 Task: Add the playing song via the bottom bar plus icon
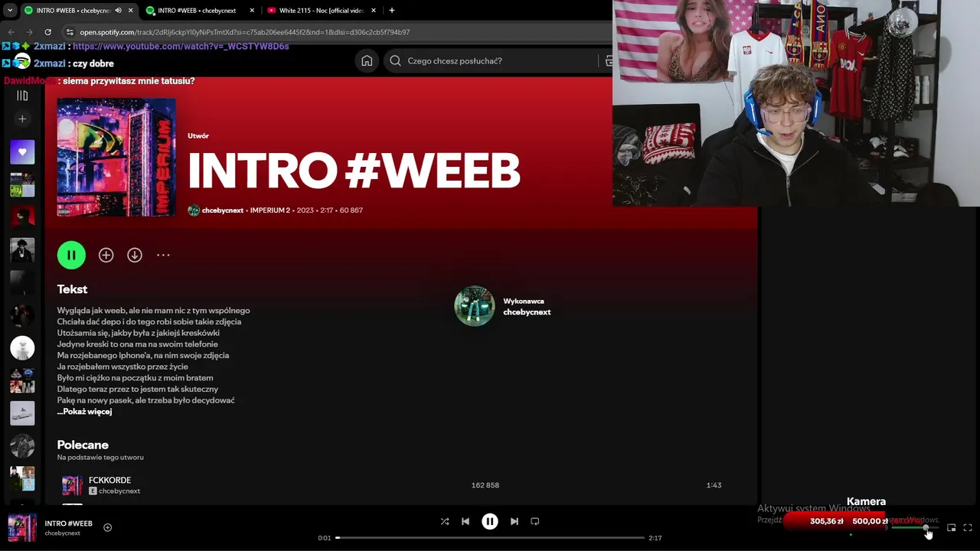coord(107,527)
